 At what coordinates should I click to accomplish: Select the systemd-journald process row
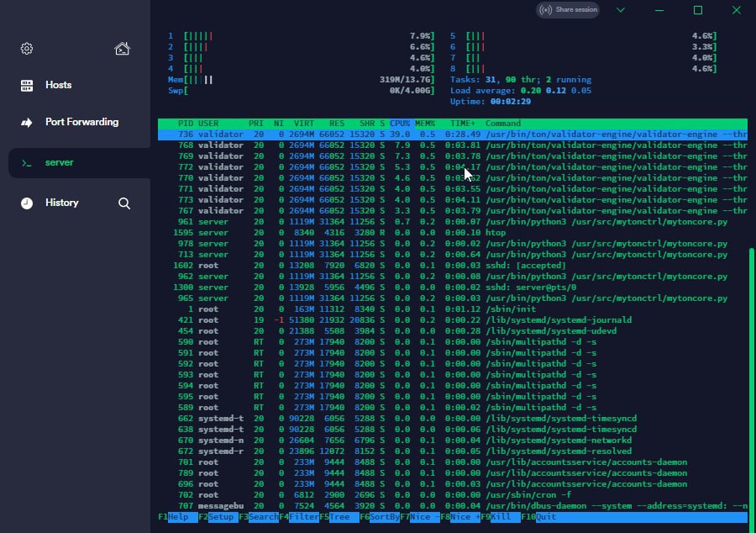tap(453, 320)
